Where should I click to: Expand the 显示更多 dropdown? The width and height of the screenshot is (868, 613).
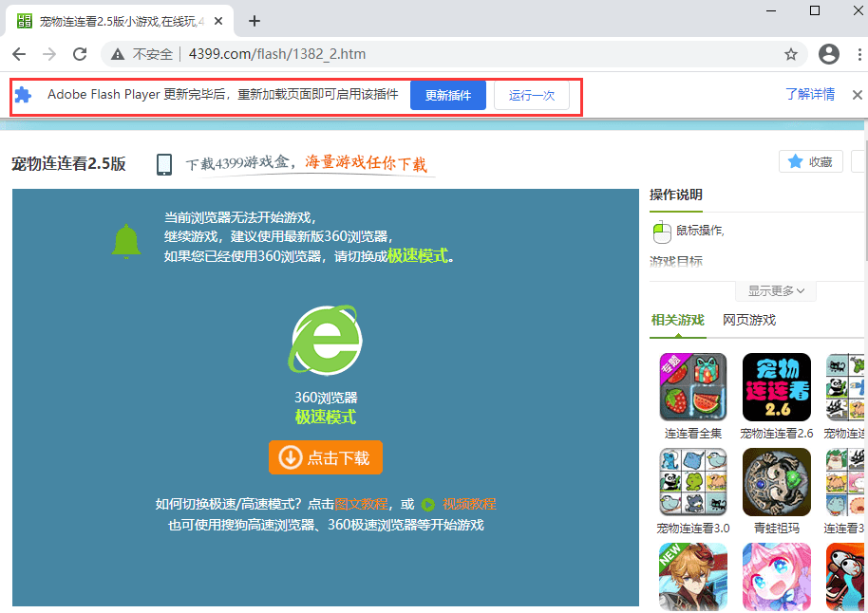click(775, 291)
